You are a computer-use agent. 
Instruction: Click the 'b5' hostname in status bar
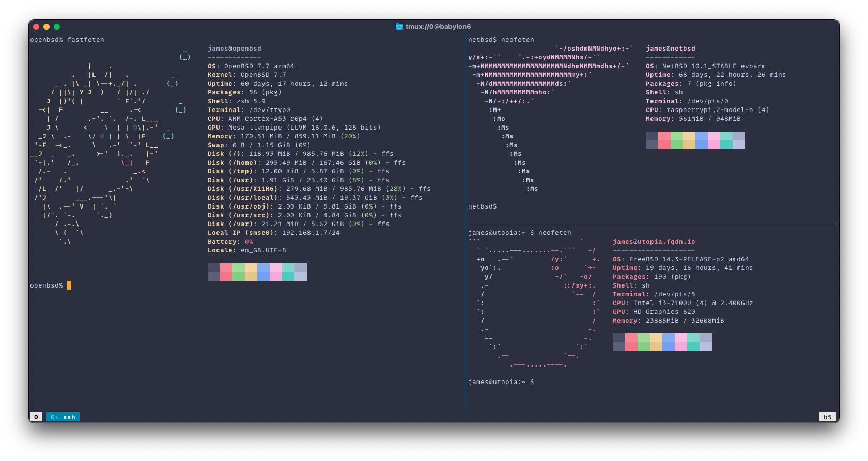(828, 417)
